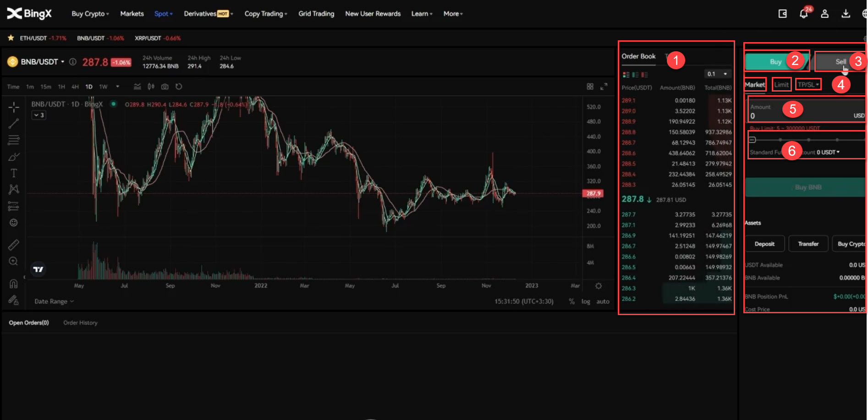The width and height of the screenshot is (868, 420).
Task: Click the Sell button
Action: pyautogui.click(x=841, y=62)
